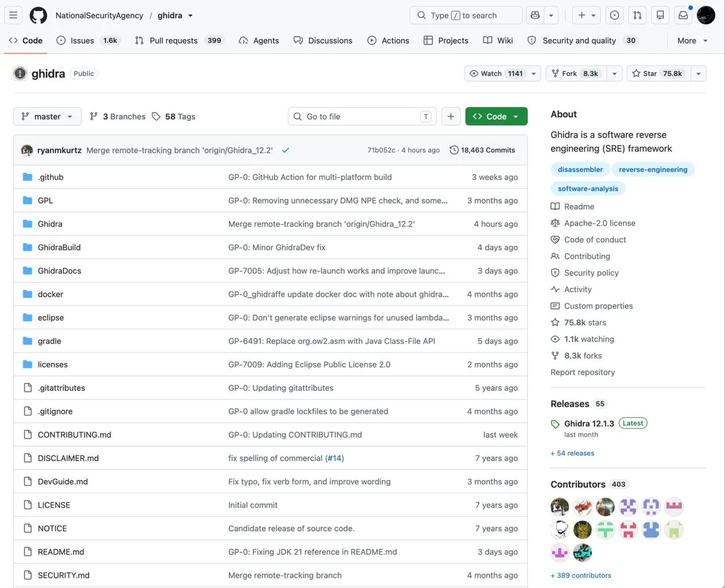Open the Security and quality tab
The image size is (725, 588).
pyautogui.click(x=582, y=41)
